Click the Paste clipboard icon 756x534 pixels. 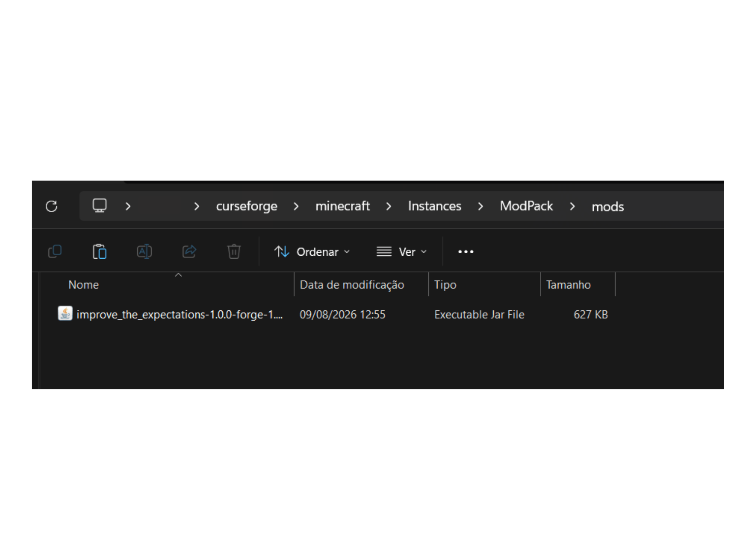point(100,252)
